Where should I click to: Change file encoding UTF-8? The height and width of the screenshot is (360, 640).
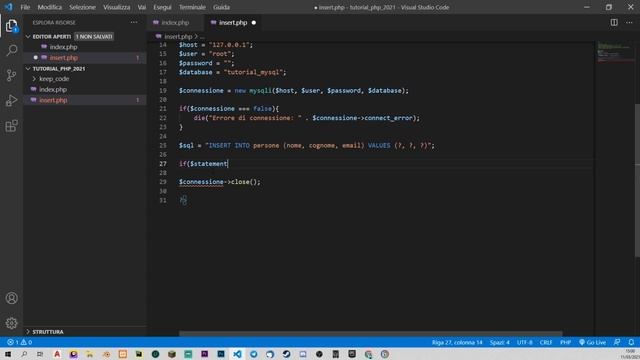click(524, 342)
